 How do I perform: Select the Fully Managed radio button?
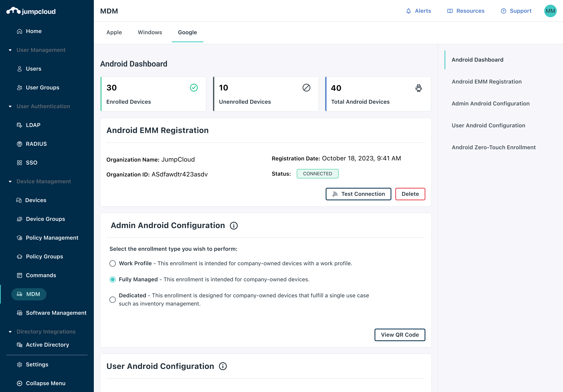tap(113, 279)
